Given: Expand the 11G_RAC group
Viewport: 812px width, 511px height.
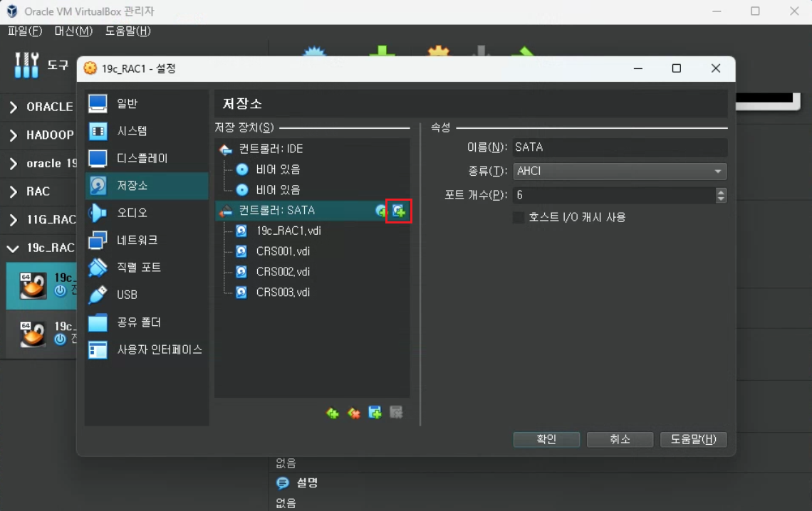Looking at the screenshot, I should [14, 220].
